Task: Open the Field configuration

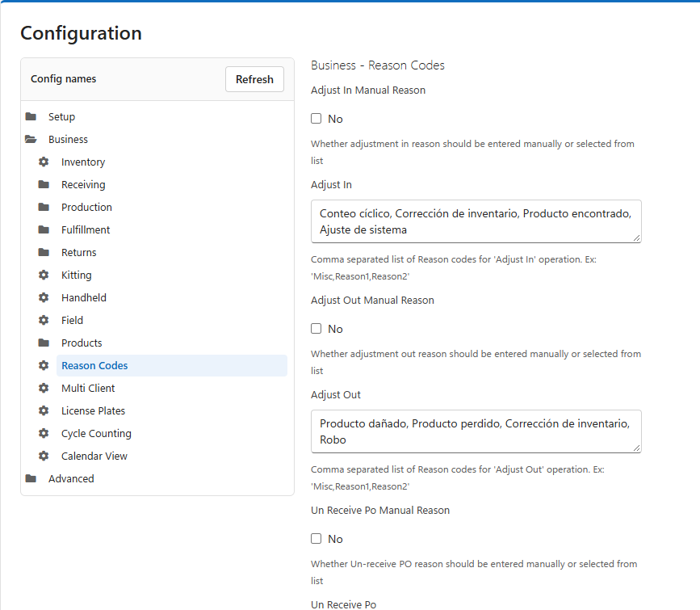Action: click(73, 320)
